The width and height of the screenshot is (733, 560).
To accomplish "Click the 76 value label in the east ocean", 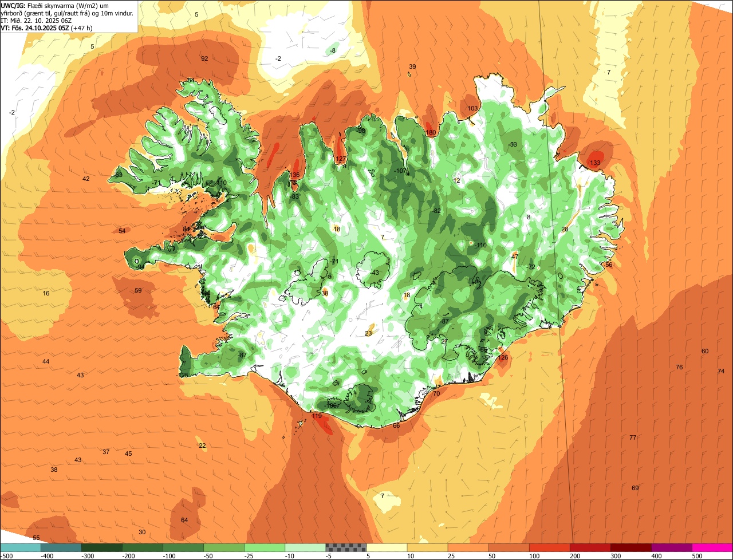I will (x=679, y=367).
